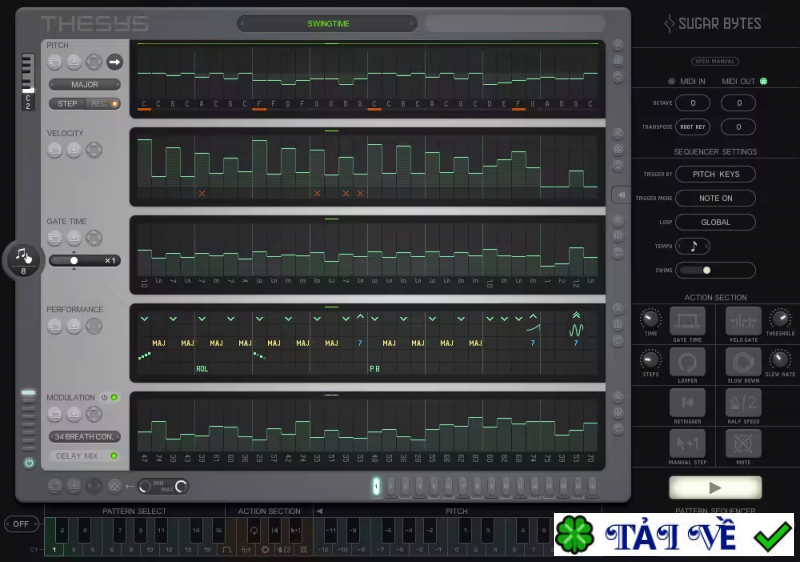Clear the Performance lane with its X icon
This screenshot has height=562, width=800.
point(618,309)
